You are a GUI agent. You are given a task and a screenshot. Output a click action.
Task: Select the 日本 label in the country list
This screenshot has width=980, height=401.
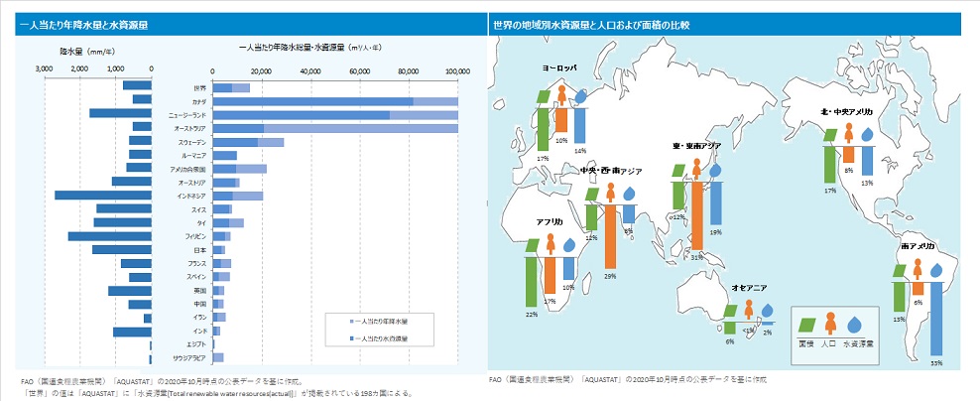(x=199, y=250)
